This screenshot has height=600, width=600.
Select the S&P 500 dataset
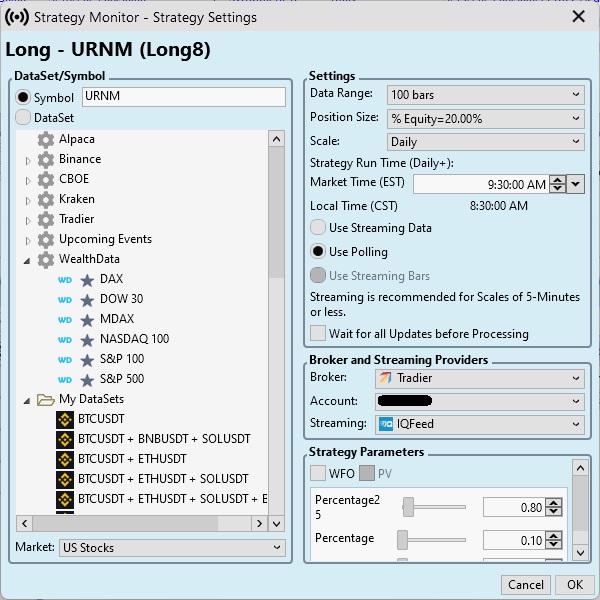[x=122, y=379]
